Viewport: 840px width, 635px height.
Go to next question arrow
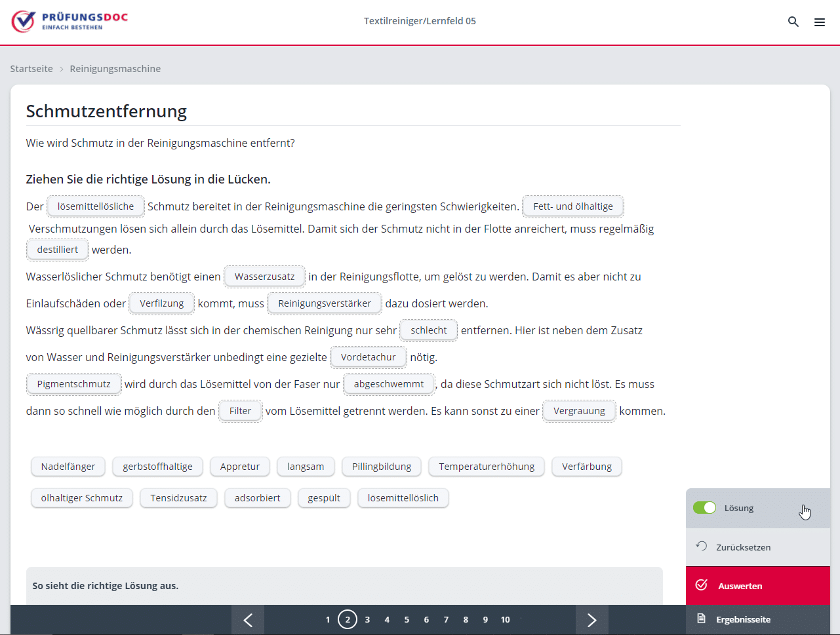coord(591,620)
